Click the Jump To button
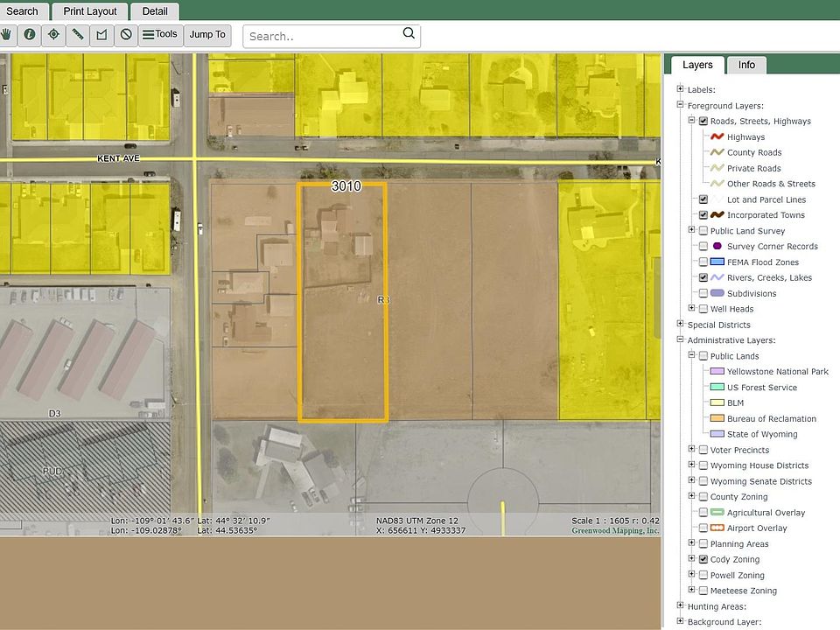The image size is (840, 630). click(207, 35)
